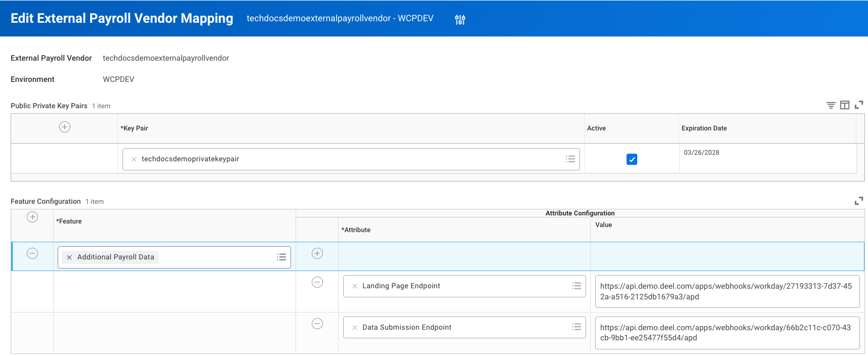Edit the Landing Page Endpoint URL value

pyautogui.click(x=727, y=291)
